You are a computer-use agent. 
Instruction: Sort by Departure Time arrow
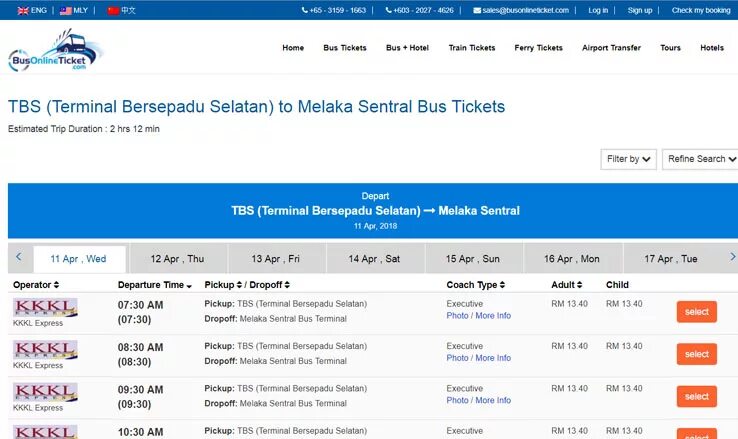tap(189, 286)
